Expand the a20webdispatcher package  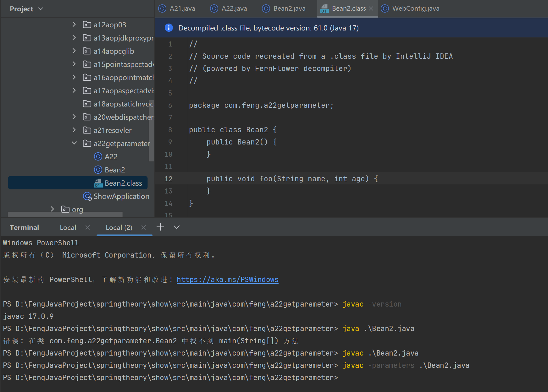74,117
